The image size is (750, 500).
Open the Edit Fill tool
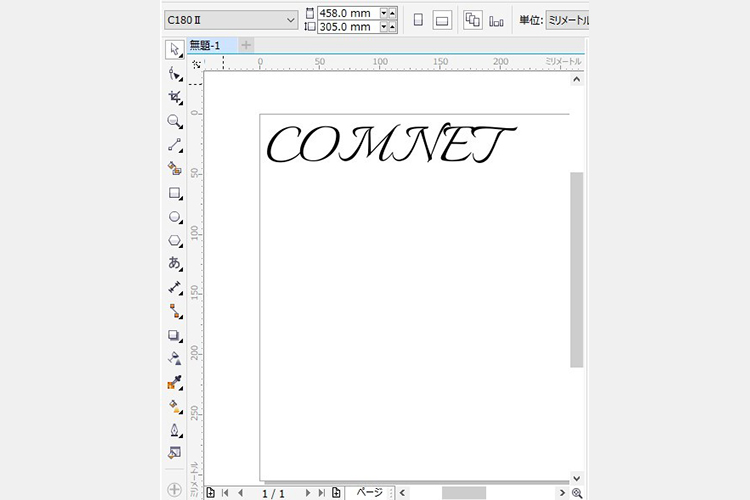click(175, 453)
